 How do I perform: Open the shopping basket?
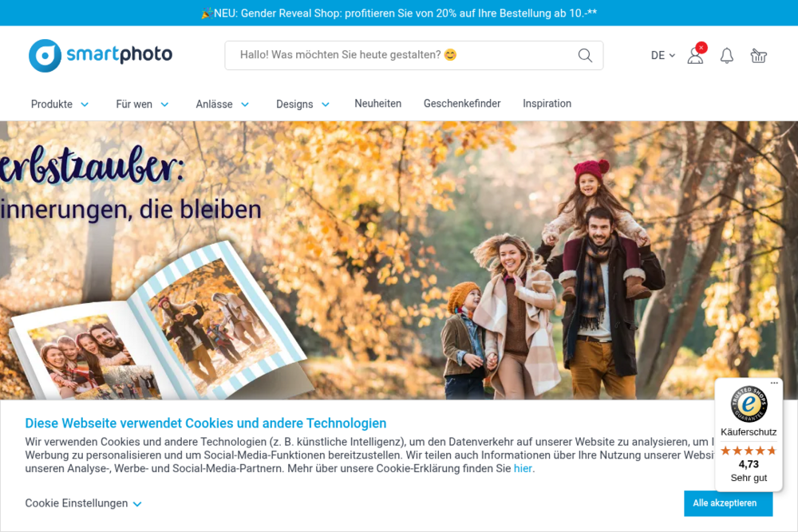[758, 55]
